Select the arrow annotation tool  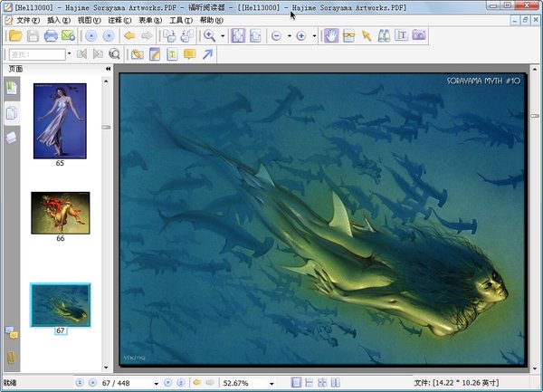[207, 54]
